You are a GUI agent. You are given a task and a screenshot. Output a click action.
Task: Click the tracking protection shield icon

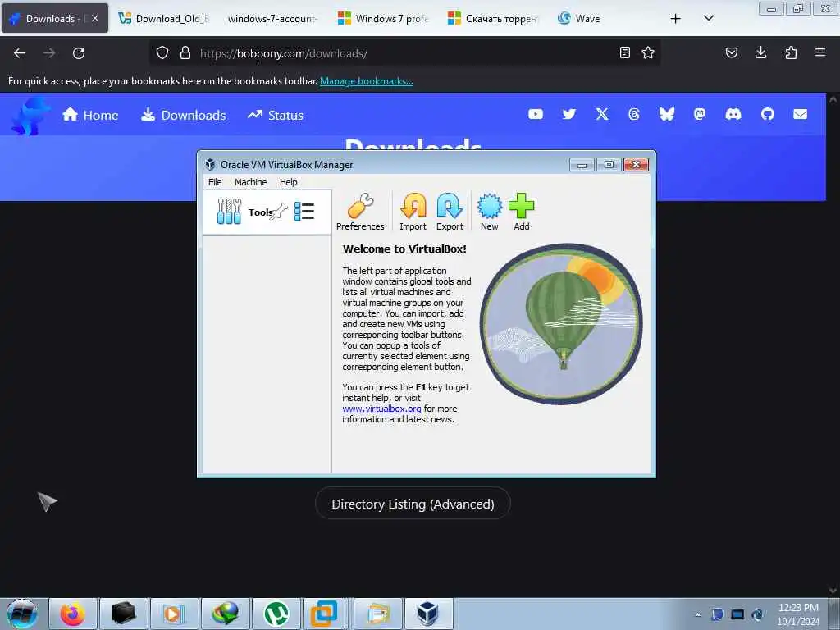click(x=162, y=53)
